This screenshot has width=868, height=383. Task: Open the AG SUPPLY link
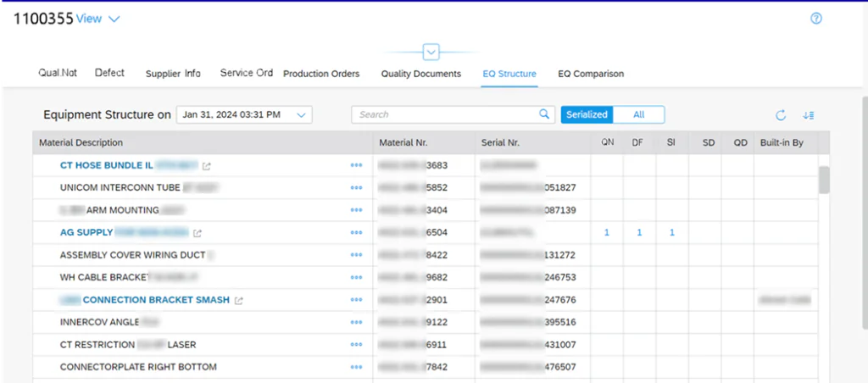click(86, 232)
